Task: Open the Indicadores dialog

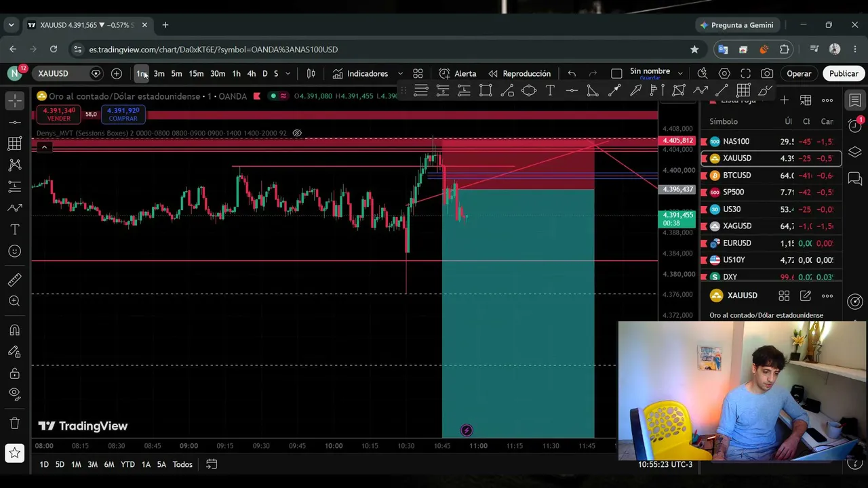Action: tap(360, 73)
